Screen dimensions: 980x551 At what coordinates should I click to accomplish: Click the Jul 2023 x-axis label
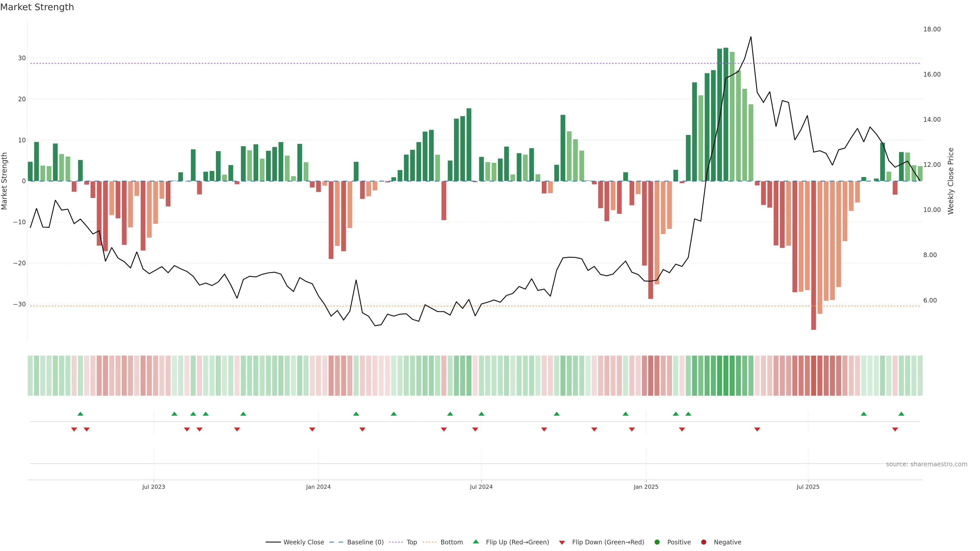(x=153, y=487)
